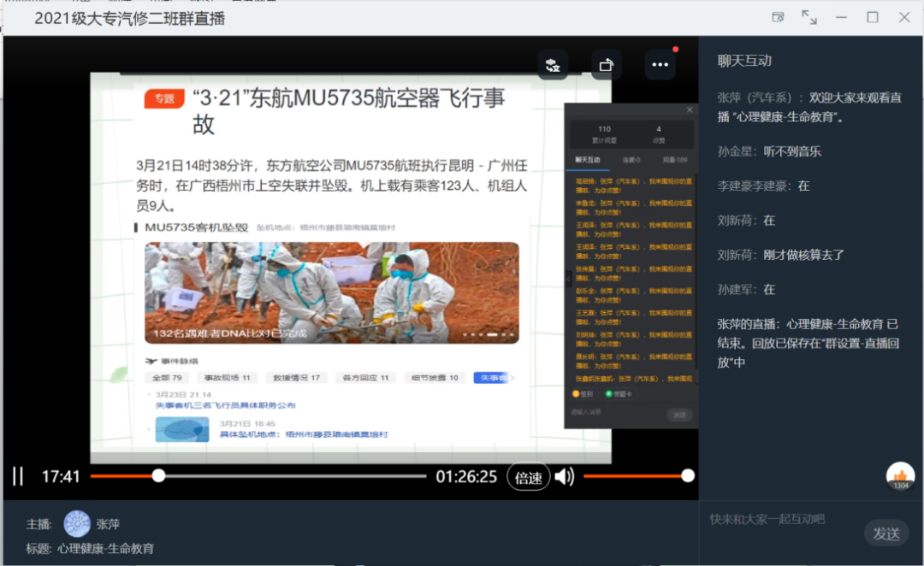Click host 张萍's avatar
Image resolution: width=924 pixels, height=566 pixels.
[77, 523]
